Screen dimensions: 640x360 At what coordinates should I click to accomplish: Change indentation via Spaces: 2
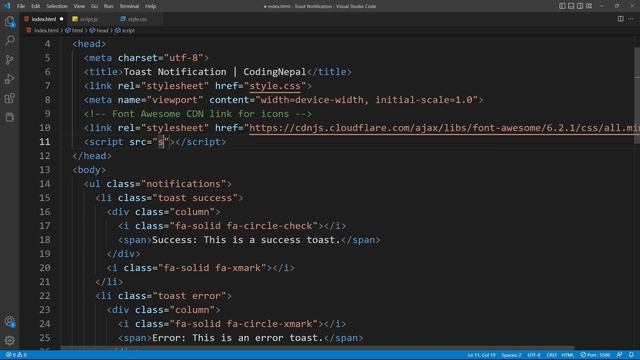pyautogui.click(x=511, y=355)
